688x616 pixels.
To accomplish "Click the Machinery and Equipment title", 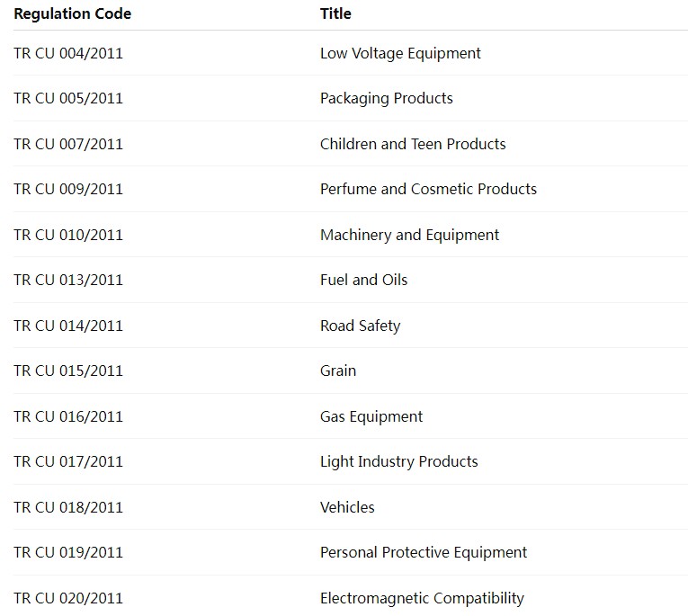I will click(409, 235).
